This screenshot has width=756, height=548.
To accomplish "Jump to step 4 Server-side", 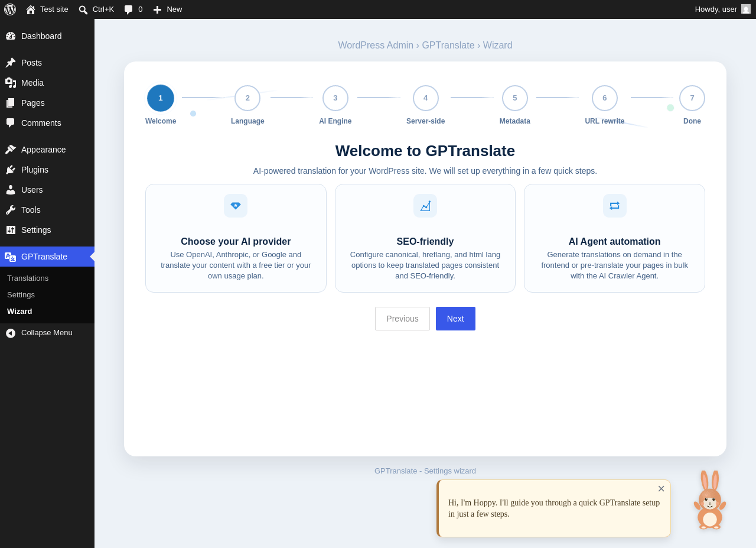I will point(426,98).
